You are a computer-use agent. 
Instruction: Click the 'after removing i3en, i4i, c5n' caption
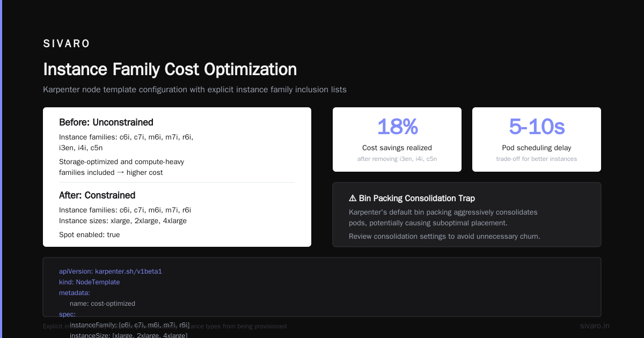(397, 159)
